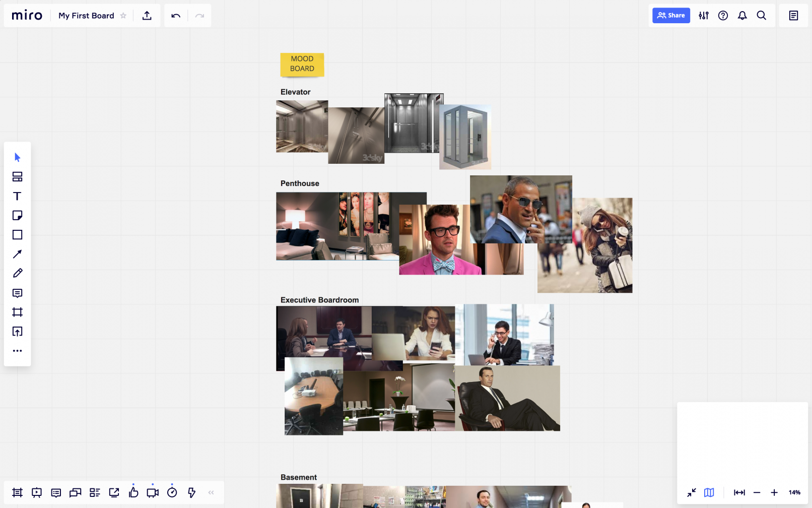Click the Share button
This screenshot has height=508, width=812.
pyautogui.click(x=671, y=16)
